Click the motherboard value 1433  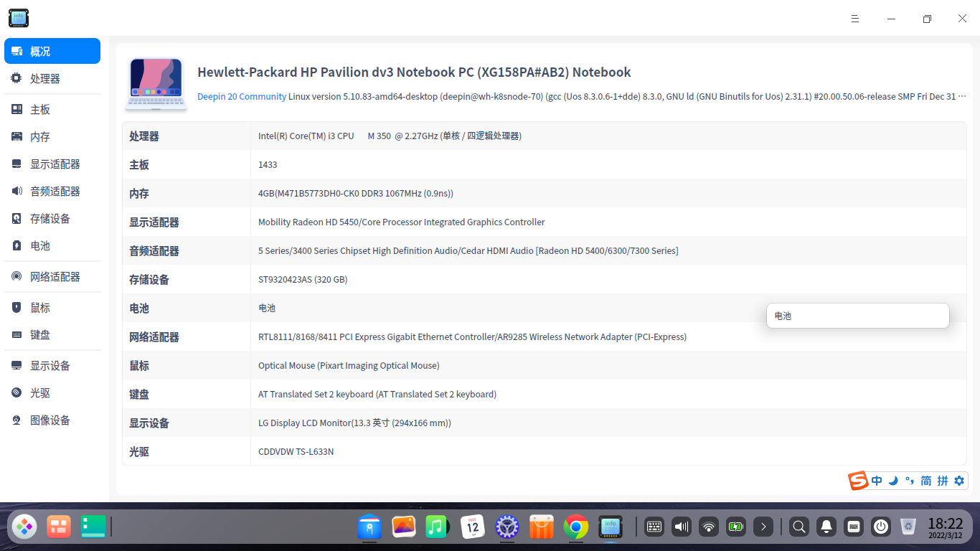[x=268, y=165]
